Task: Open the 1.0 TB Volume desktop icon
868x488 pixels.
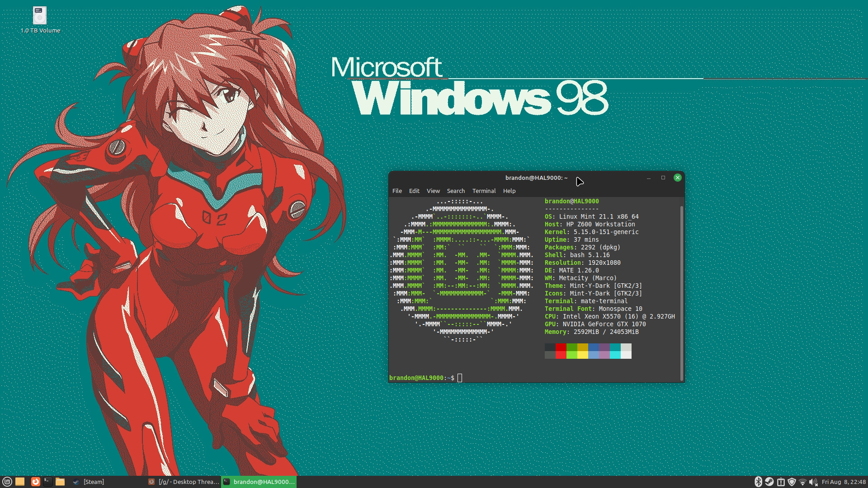Action: (x=40, y=20)
